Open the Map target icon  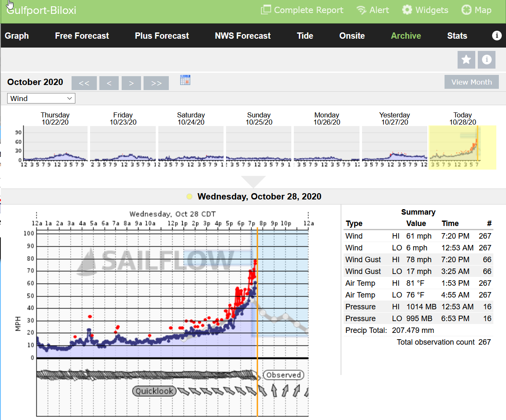point(466,10)
